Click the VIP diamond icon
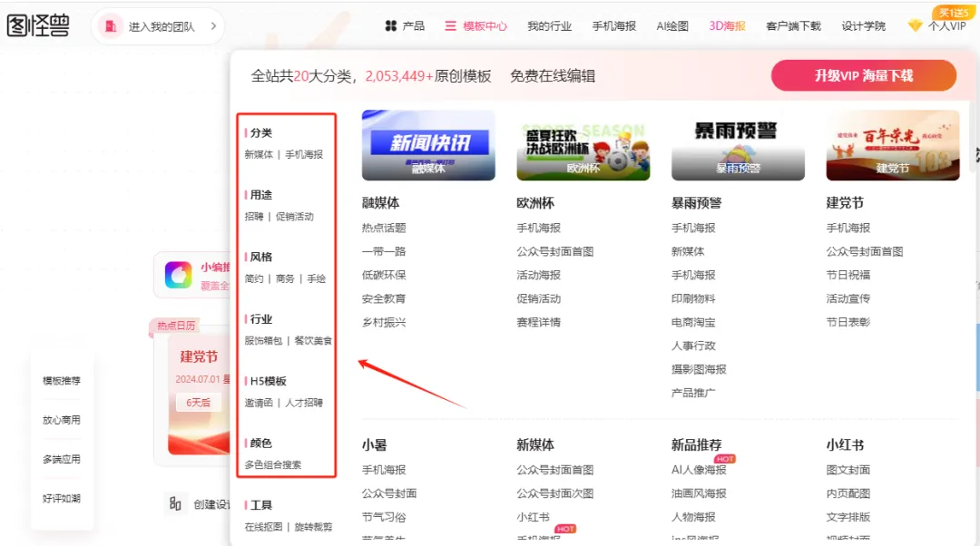This screenshot has height=546, width=980. pyautogui.click(x=915, y=26)
